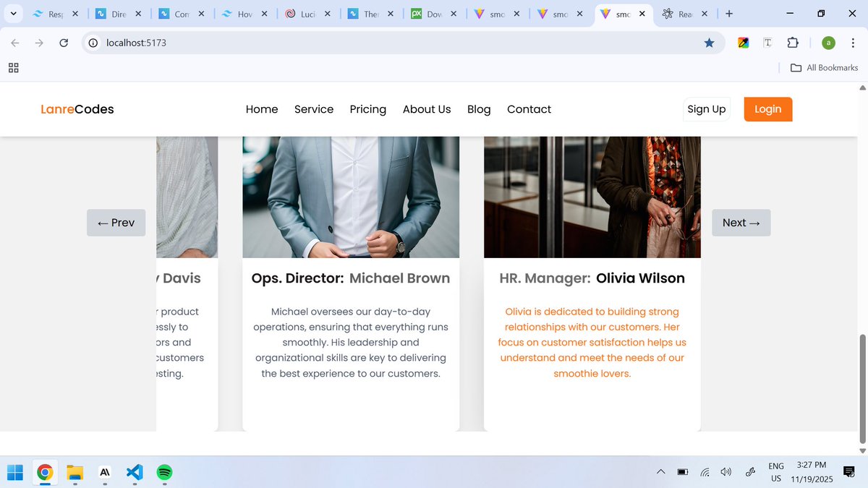Open the Blog nav link
Viewport: 868px width, 488px height.
[479, 109]
